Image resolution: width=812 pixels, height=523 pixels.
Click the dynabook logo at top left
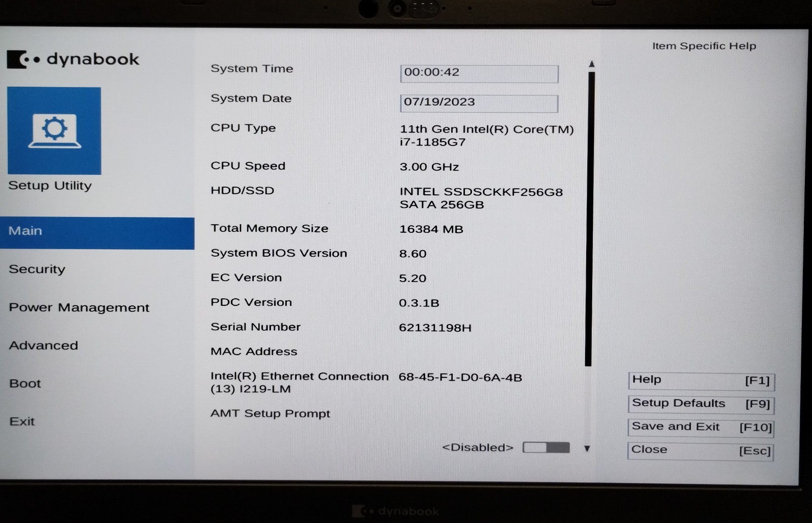tap(73, 59)
